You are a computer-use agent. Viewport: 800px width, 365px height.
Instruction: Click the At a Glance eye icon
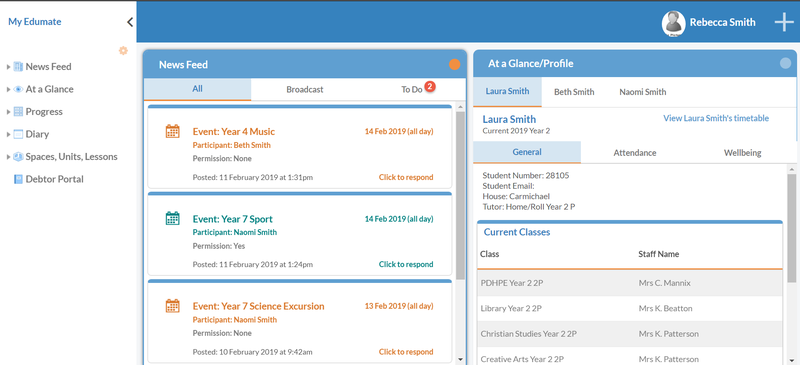18,89
